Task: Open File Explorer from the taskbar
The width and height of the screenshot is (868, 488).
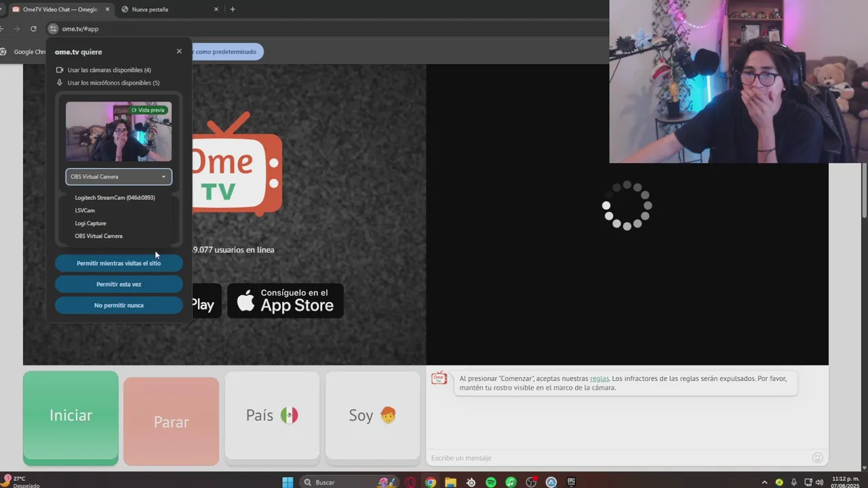Action: click(451, 482)
